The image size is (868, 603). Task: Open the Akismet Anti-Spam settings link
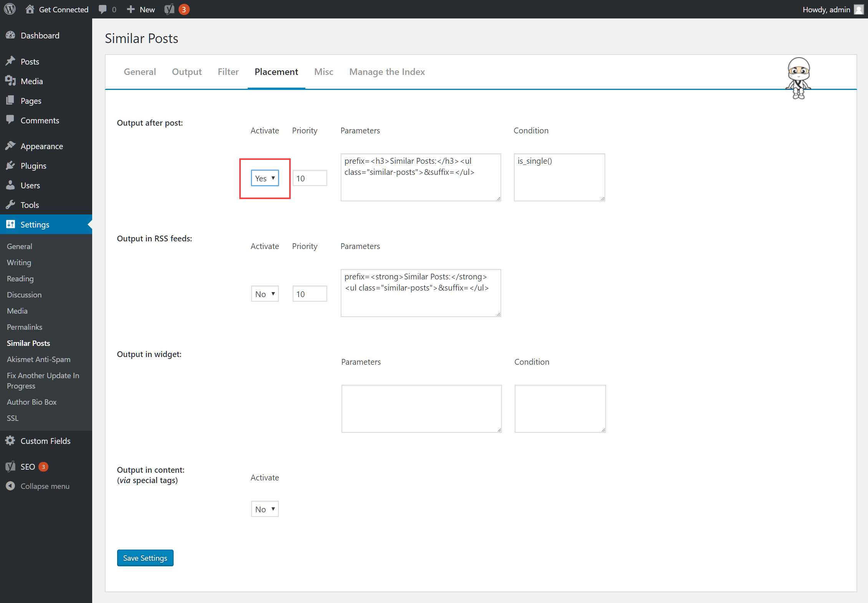(39, 359)
